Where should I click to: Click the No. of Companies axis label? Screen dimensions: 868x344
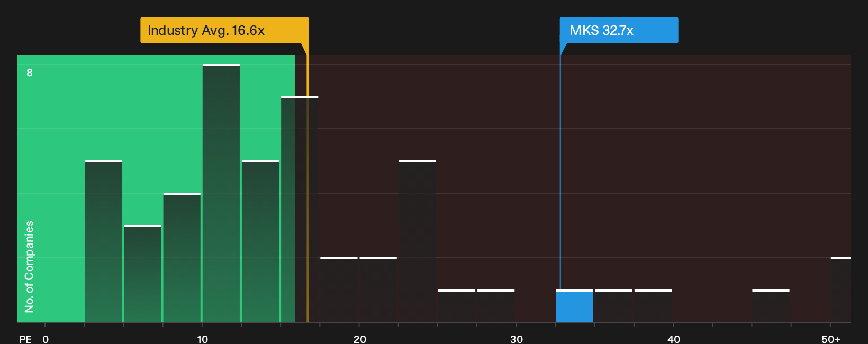point(29,267)
